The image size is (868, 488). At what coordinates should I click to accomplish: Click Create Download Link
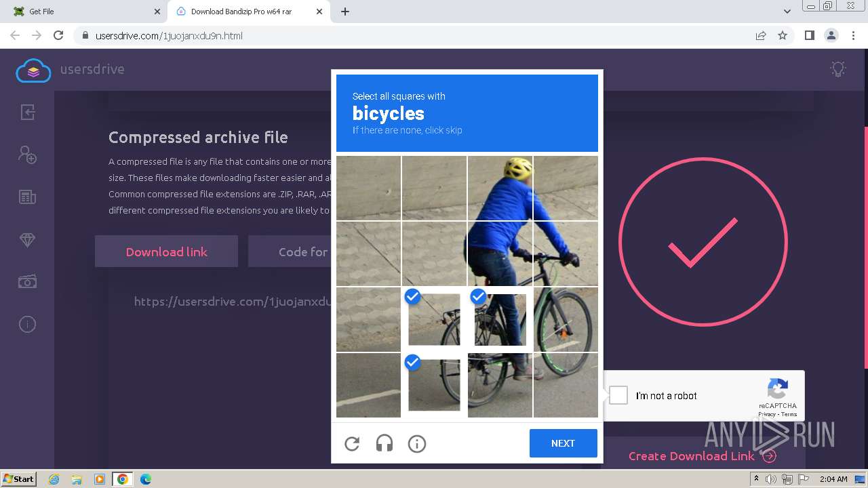702,456
